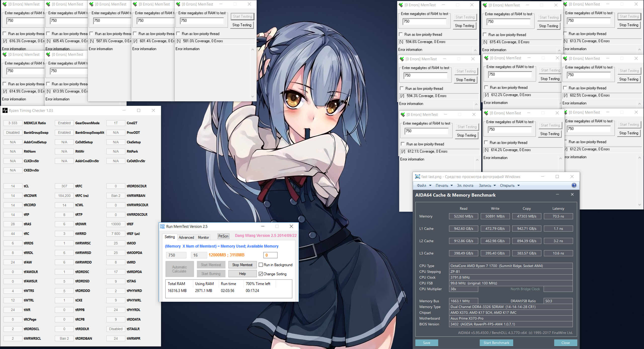The height and width of the screenshot is (349, 644).
Task: Click the blue help question mark icon
Action: pos(574,185)
